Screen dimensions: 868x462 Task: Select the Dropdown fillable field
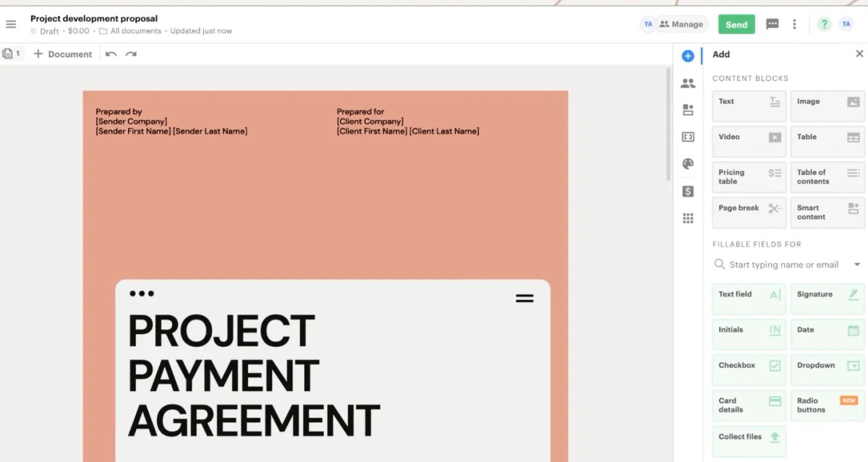click(x=827, y=369)
